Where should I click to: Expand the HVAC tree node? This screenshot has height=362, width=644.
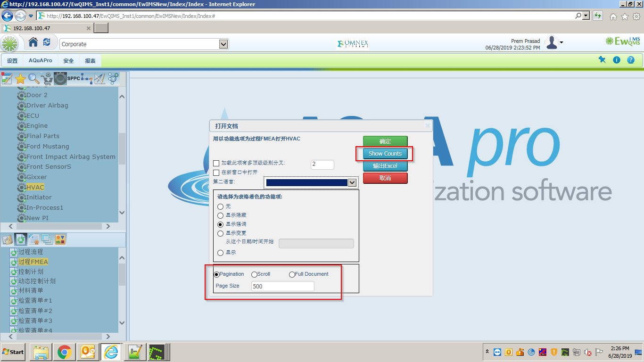[21, 188]
